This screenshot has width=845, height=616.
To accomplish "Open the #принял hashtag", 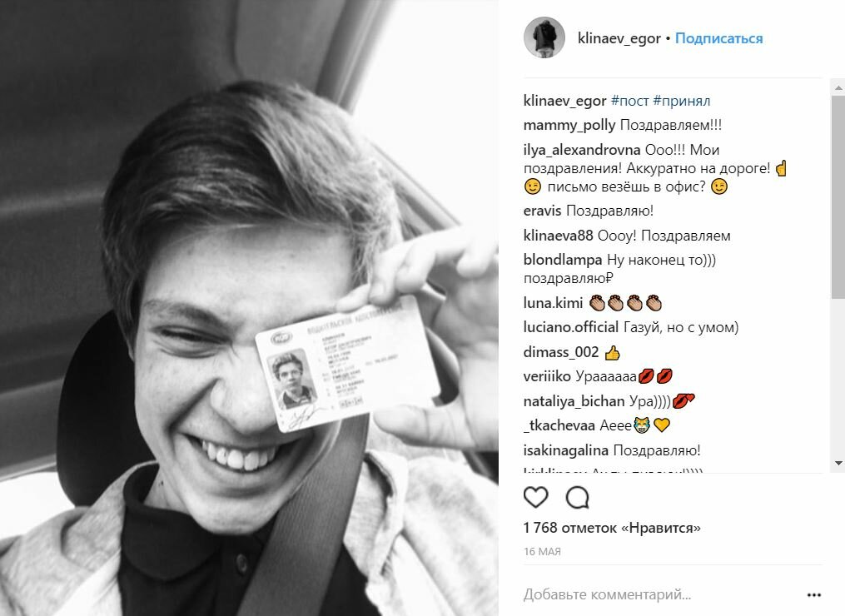I will [x=681, y=101].
